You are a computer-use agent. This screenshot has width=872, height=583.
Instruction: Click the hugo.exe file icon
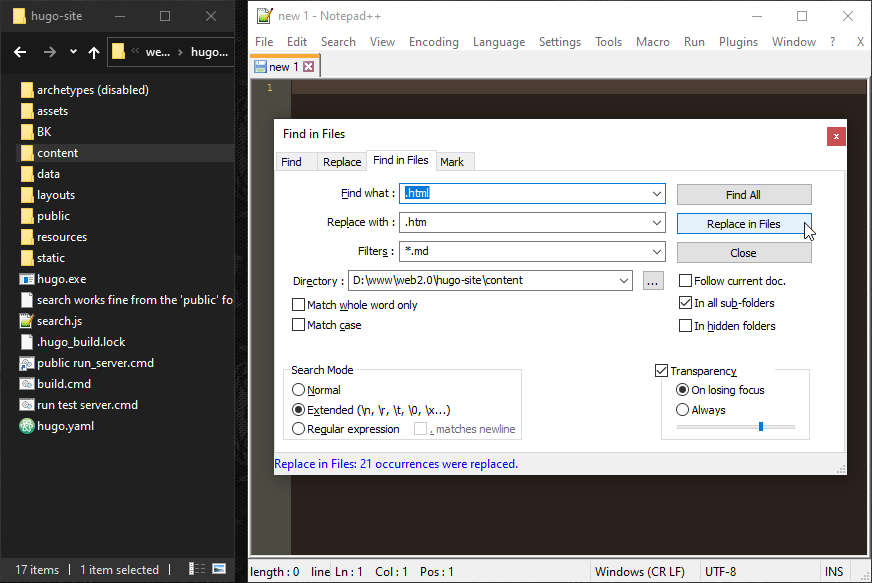click(x=27, y=279)
